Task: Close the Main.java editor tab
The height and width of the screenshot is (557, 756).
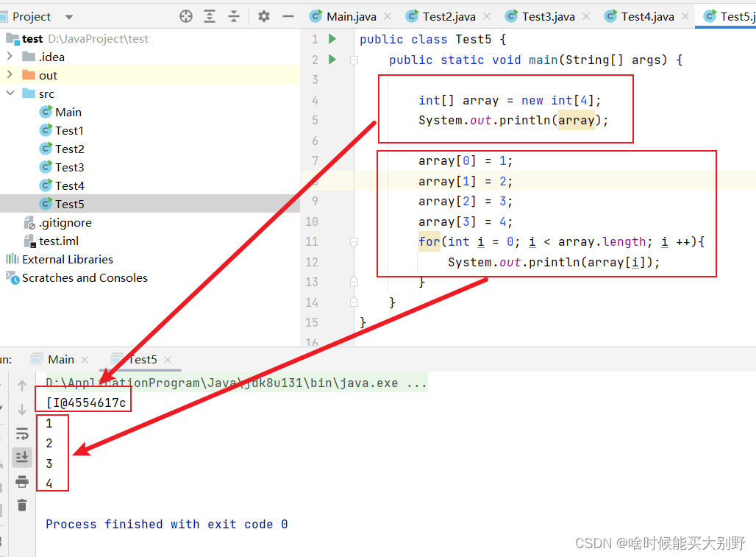Action: pos(387,16)
